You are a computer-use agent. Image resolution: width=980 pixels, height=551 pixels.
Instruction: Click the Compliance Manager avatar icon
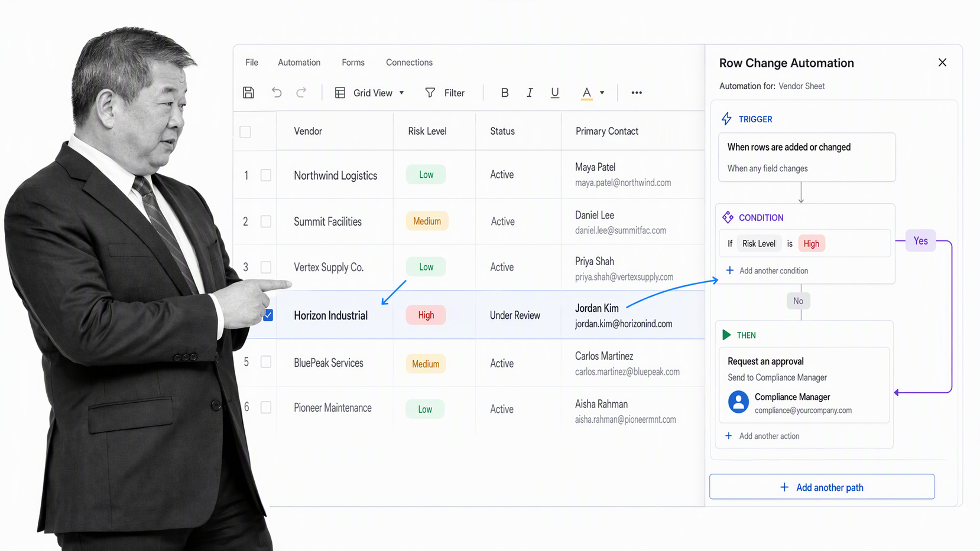coord(738,402)
